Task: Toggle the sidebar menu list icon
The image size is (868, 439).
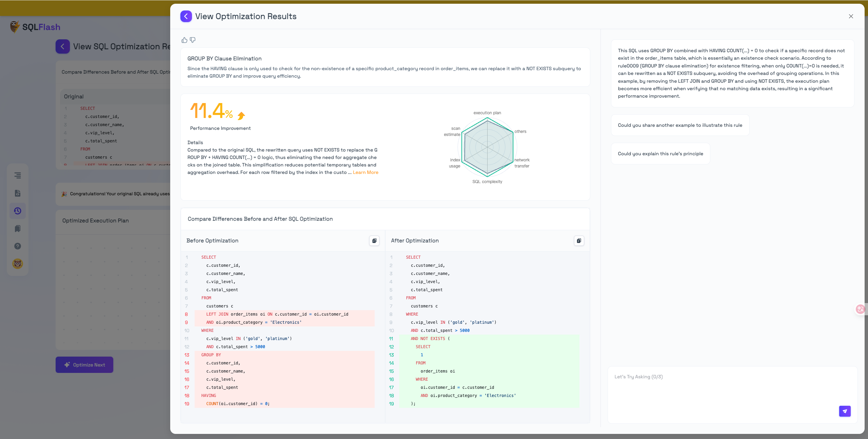Action: click(18, 175)
